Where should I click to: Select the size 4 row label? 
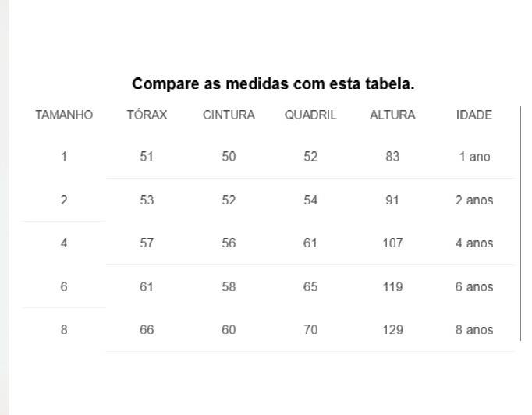pyautogui.click(x=64, y=243)
